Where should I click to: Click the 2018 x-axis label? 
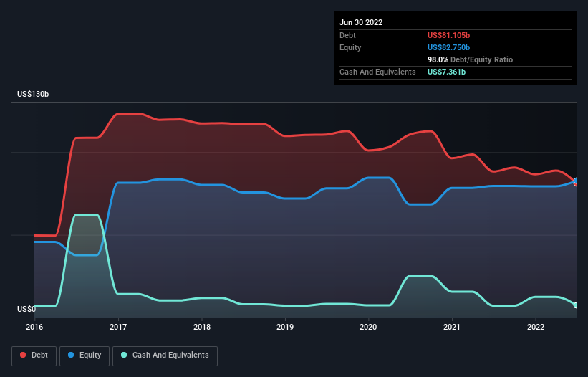tap(202, 327)
